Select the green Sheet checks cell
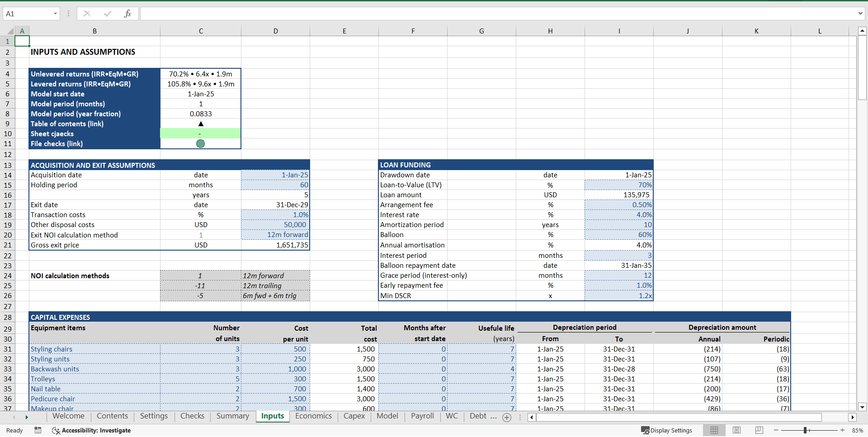Screen dimensions: 868x437 201,133
